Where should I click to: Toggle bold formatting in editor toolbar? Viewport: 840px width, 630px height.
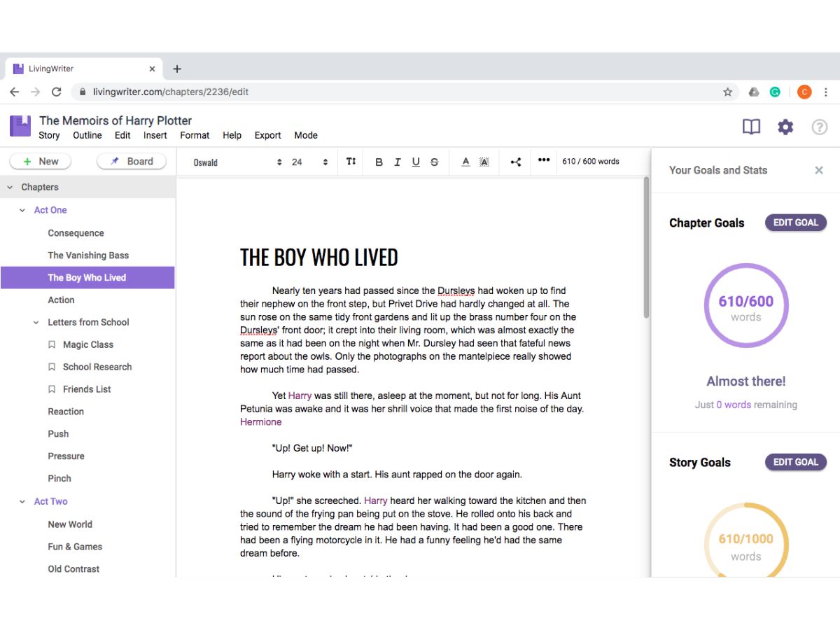click(379, 162)
